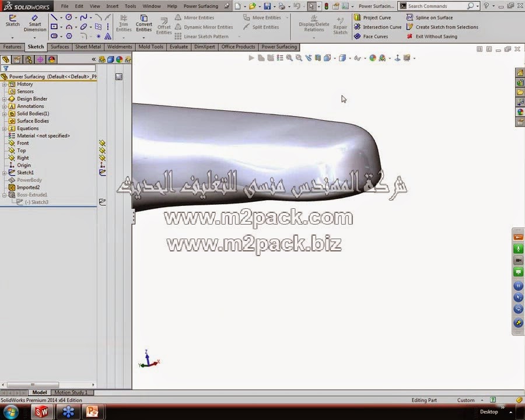This screenshot has height=420, width=525.
Task: Click the Repair Sketch tool
Action: 340,26
